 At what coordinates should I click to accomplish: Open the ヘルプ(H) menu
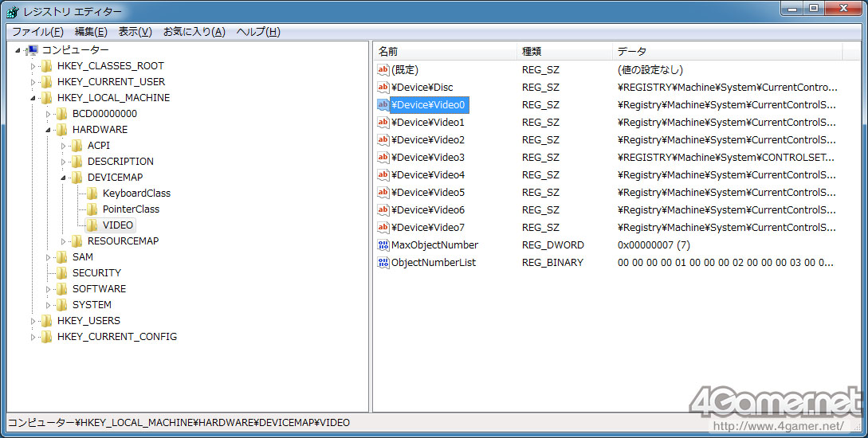pyautogui.click(x=258, y=32)
